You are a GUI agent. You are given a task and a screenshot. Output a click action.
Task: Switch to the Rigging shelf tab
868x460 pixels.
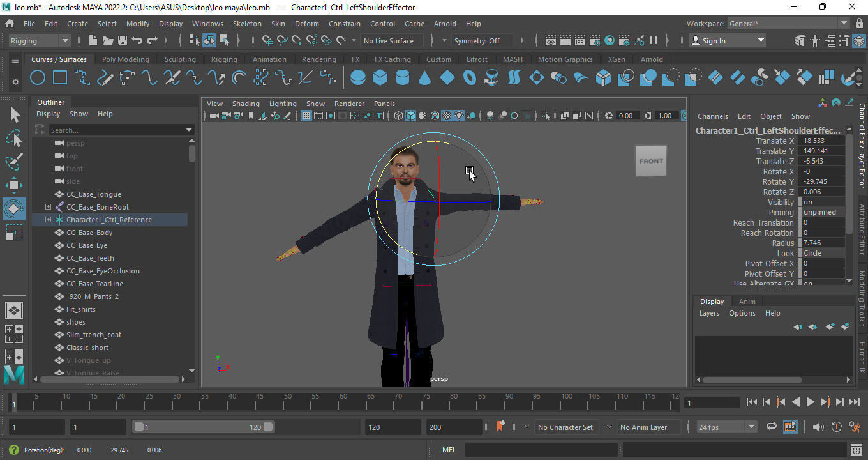click(x=224, y=59)
